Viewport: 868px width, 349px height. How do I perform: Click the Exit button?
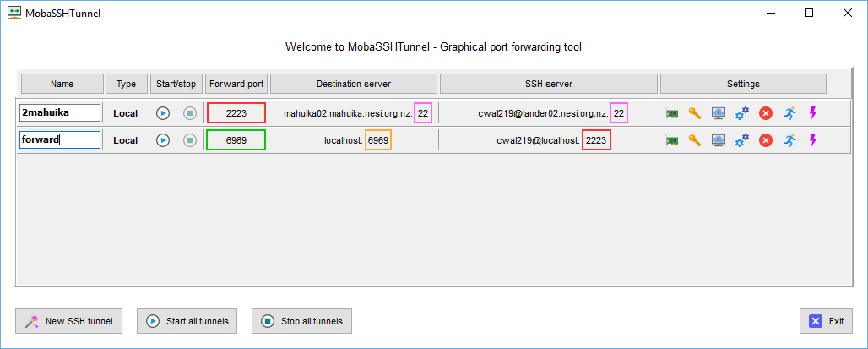tap(826, 321)
